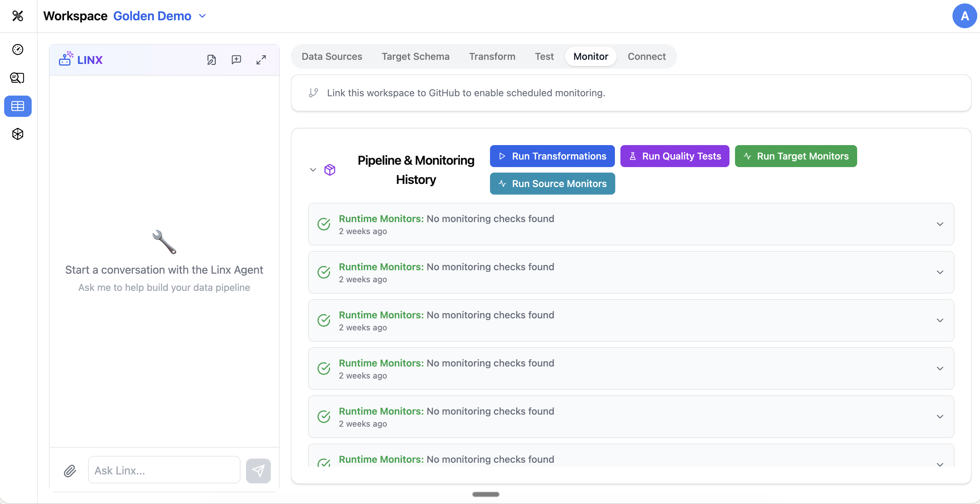Switch to the Transform tab
Screen dimensions: 980x504
(492, 56)
